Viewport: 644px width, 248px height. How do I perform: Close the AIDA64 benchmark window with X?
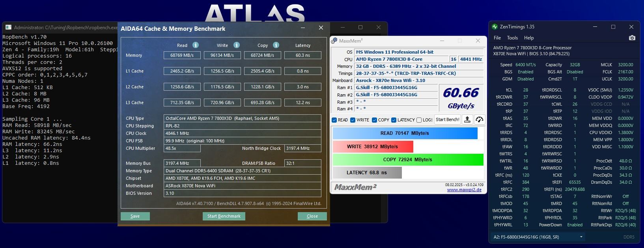(x=321, y=28)
